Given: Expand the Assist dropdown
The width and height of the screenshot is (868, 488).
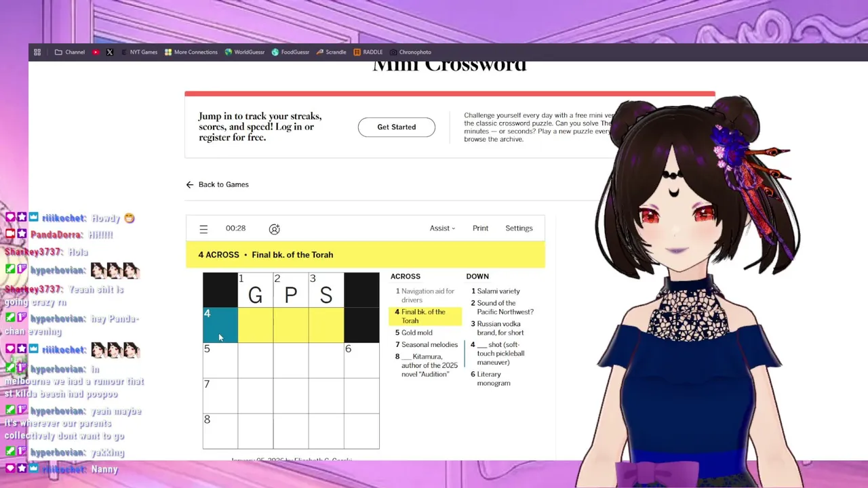Looking at the screenshot, I should pos(442,228).
